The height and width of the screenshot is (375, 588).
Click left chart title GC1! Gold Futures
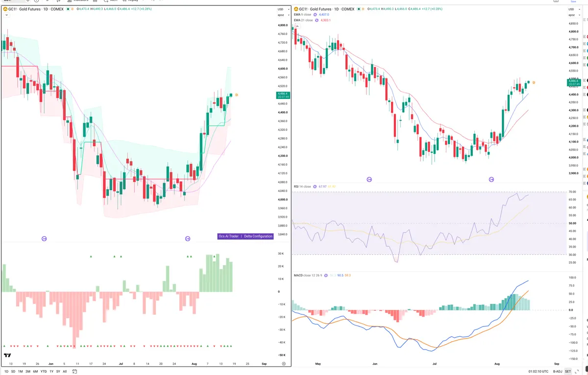pos(36,9)
